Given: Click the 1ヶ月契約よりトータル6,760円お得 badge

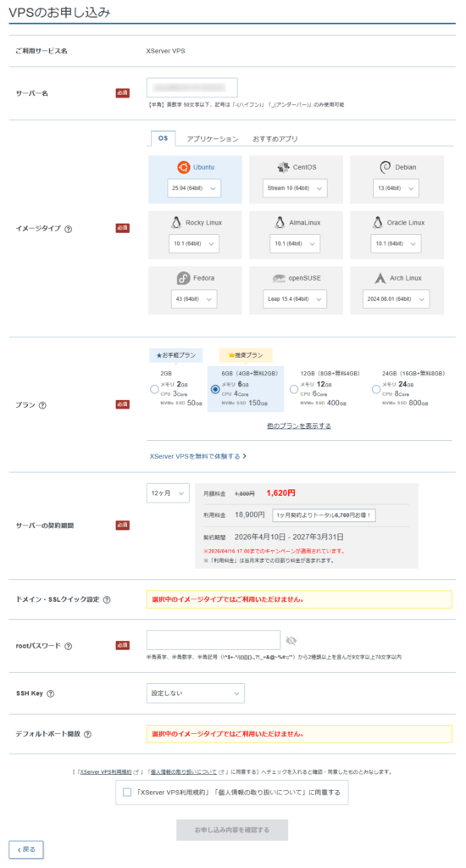Looking at the screenshot, I should [x=325, y=515].
